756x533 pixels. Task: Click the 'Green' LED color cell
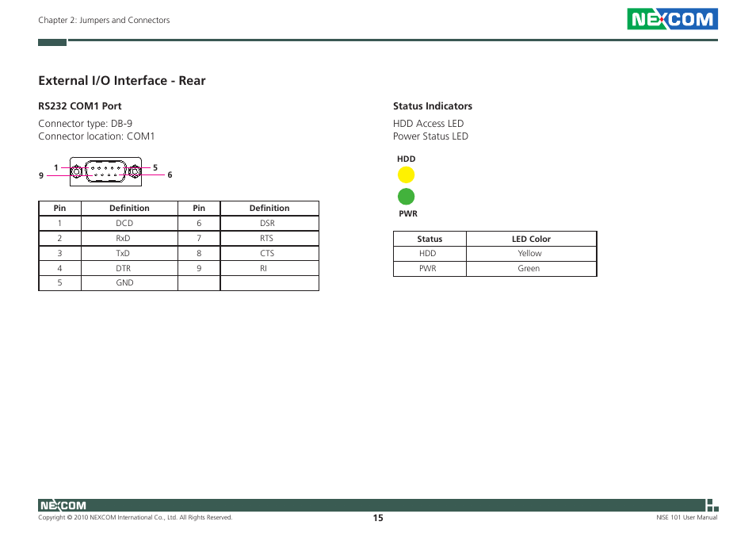pos(531,269)
